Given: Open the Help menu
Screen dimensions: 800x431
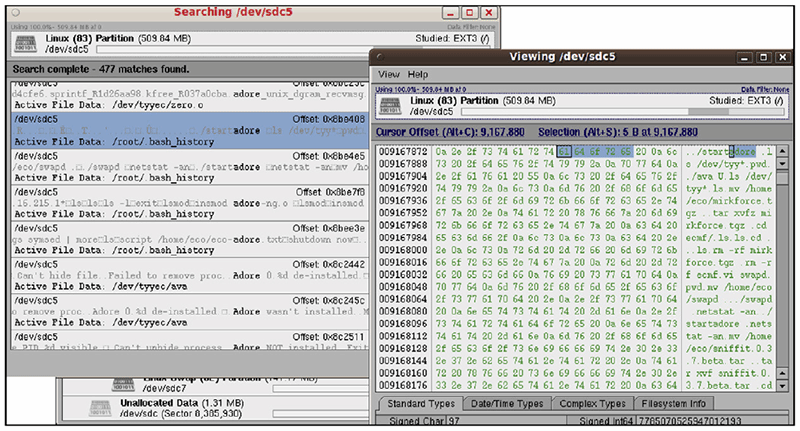Looking at the screenshot, I should coord(418,75).
